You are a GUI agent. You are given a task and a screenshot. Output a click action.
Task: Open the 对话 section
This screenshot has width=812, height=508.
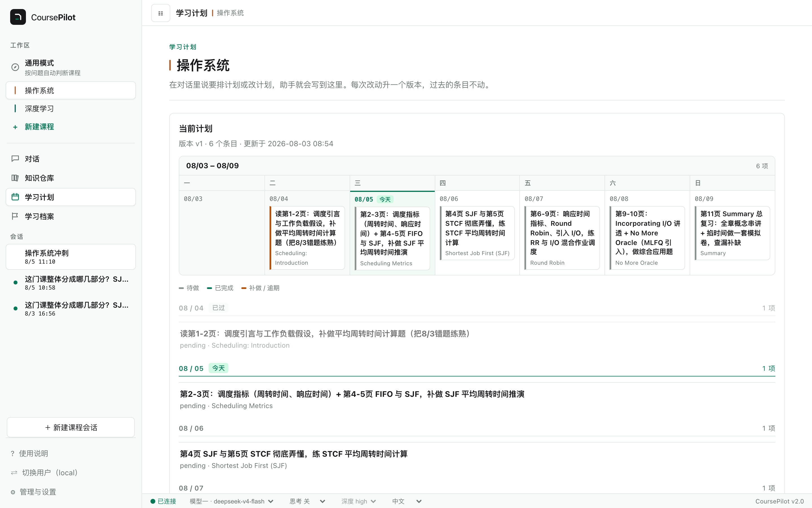pyautogui.click(x=71, y=159)
